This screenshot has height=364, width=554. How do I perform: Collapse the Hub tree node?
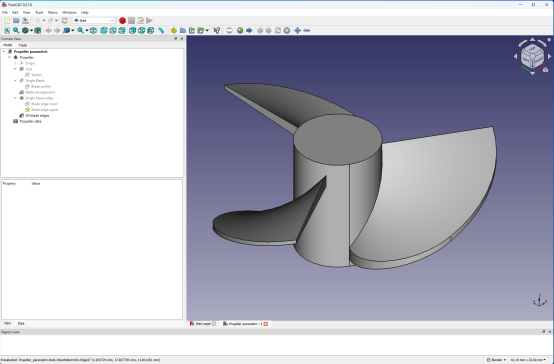pos(16,69)
